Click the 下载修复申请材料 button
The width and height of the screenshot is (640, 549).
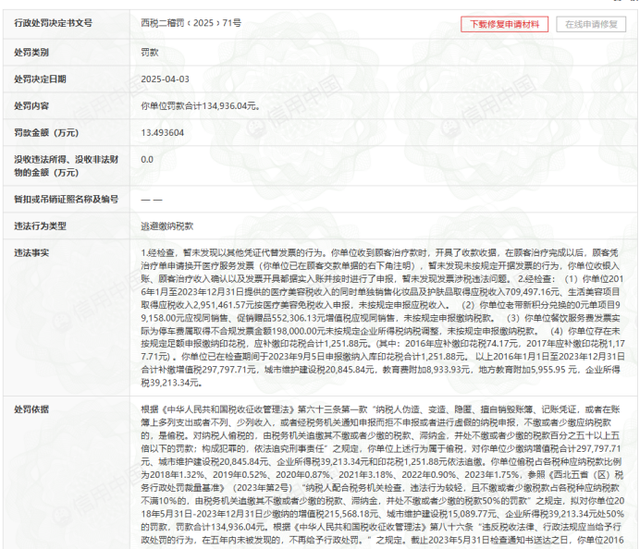click(504, 24)
